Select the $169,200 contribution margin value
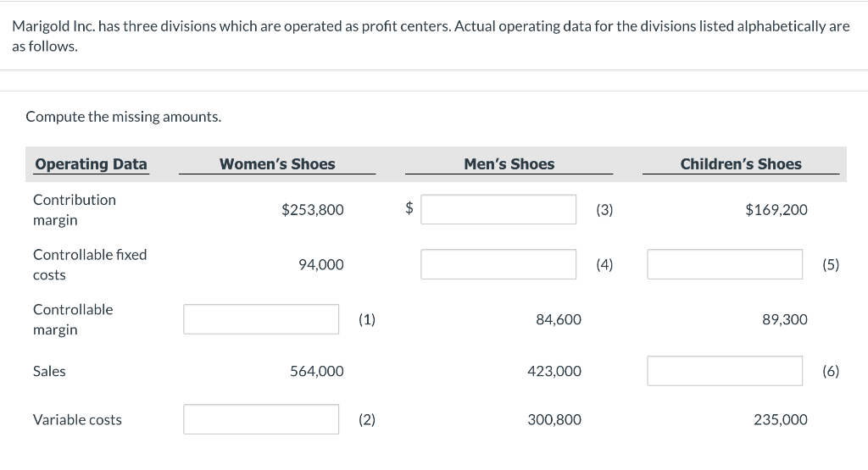This screenshot has width=868, height=470. click(776, 210)
